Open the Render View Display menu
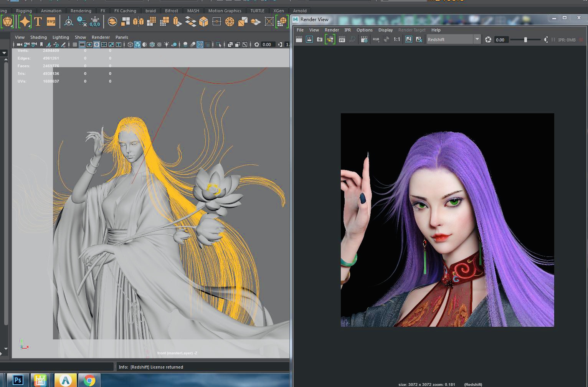 click(x=385, y=30)
